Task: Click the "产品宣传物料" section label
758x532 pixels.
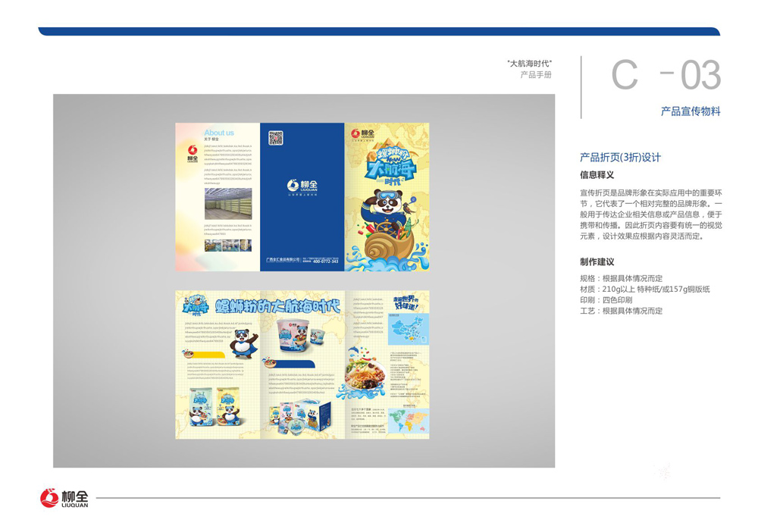Action: [690, 111]
